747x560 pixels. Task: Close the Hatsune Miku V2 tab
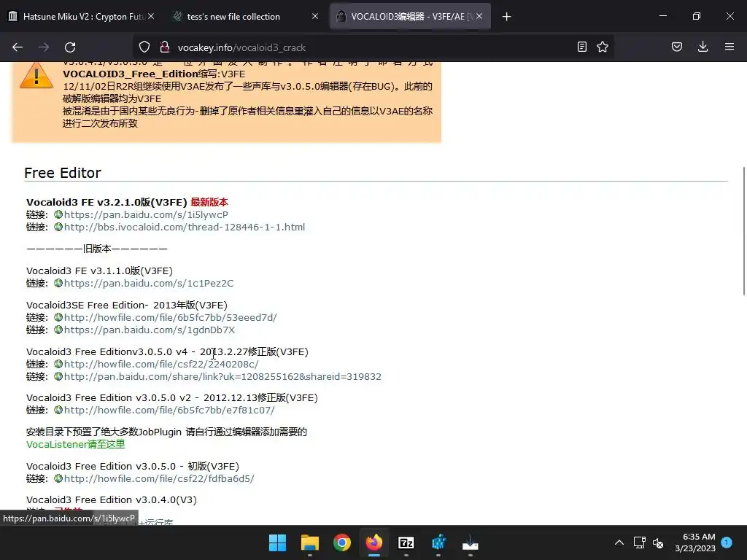151,16
